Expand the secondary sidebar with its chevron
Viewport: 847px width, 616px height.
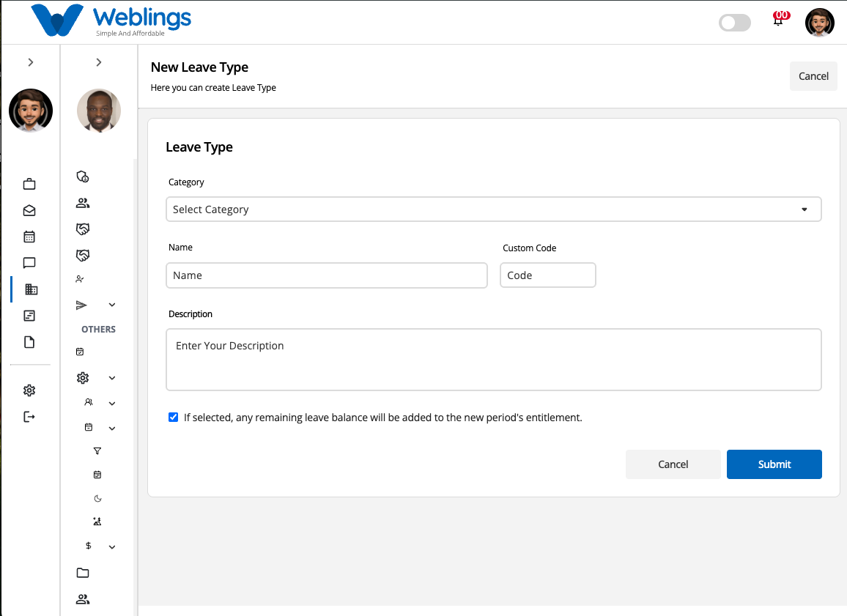[99, 62]
